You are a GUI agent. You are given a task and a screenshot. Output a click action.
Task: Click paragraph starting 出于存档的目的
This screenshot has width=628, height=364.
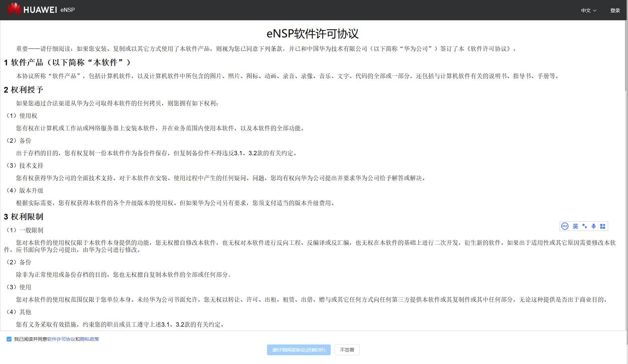[x=157, y=153]
